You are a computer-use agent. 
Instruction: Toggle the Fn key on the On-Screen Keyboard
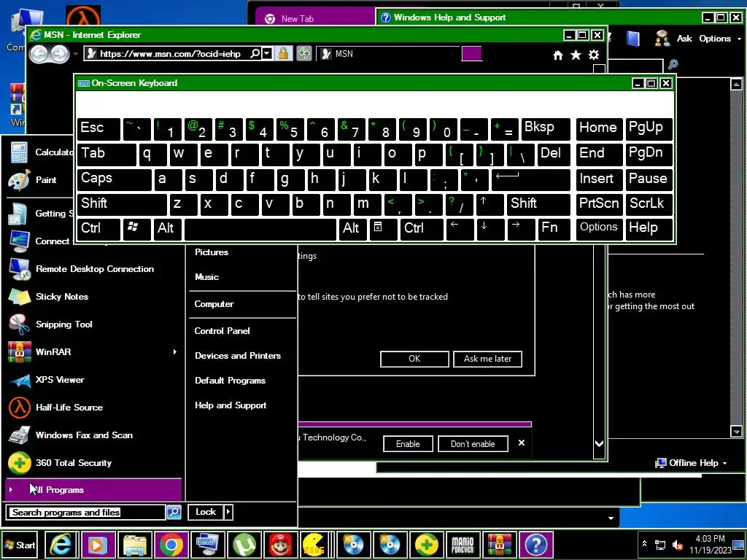(554, 228)
